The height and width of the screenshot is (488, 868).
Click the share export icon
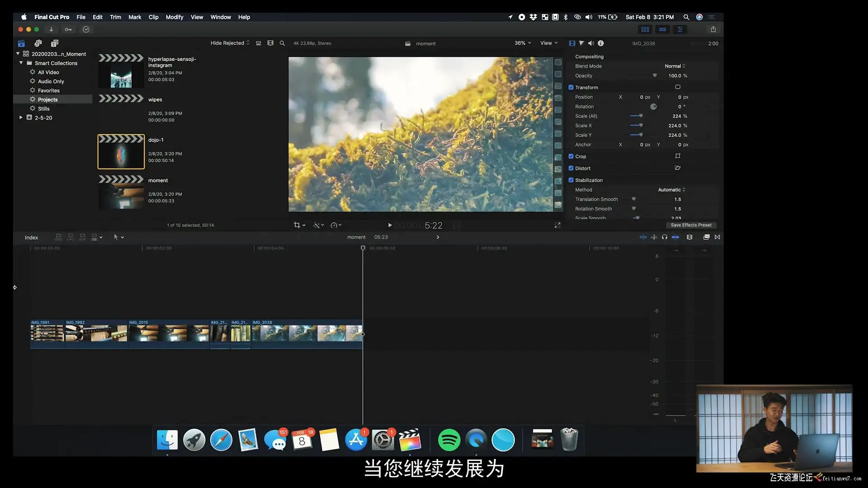pyautogui.click(x=713, y=29)
